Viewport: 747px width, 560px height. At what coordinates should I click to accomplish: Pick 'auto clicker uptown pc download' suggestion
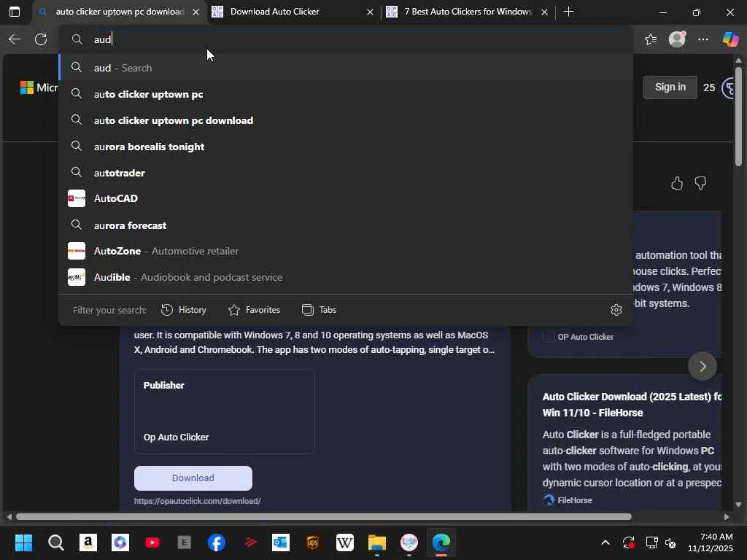pyautogui.click(x=346, y=120)
